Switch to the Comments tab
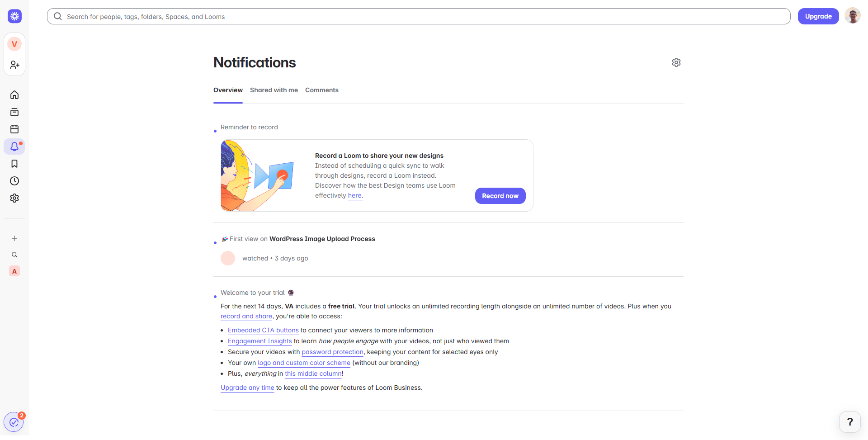This screenshot has width=868, height=440. click(322, 90)
